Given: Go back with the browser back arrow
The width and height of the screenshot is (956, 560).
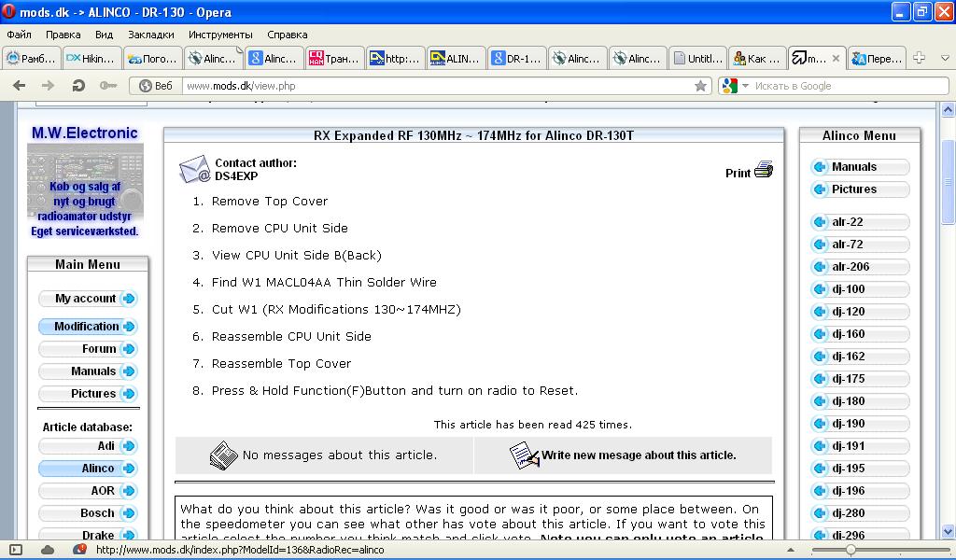Looking at the screenshot, I should [x=19, y=86].
